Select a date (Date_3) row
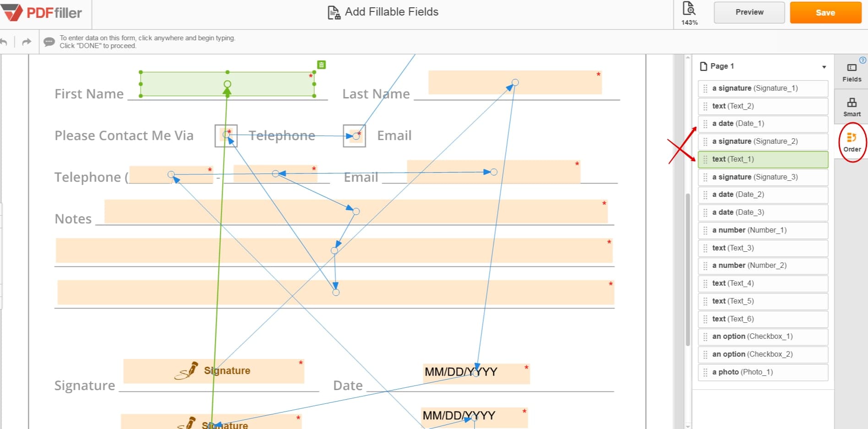This screenshot has width=868, height=429. click(x=763, y=212)
